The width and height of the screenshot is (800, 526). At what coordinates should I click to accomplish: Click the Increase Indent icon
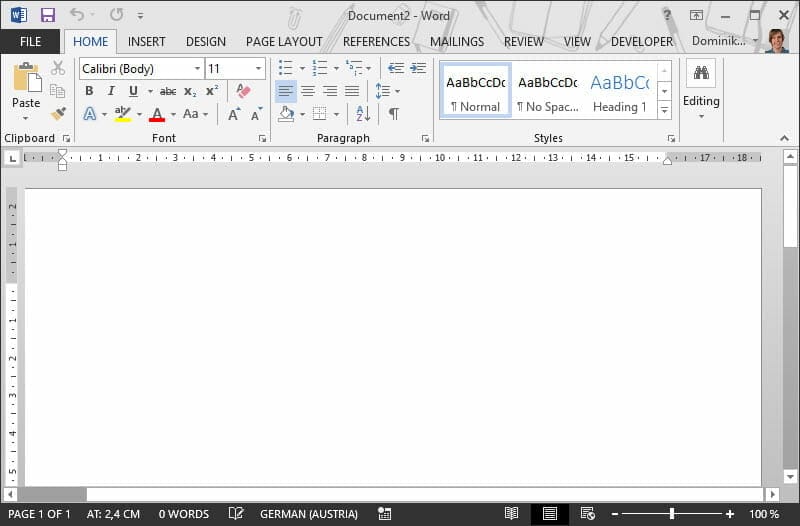(x=417, y=68)
